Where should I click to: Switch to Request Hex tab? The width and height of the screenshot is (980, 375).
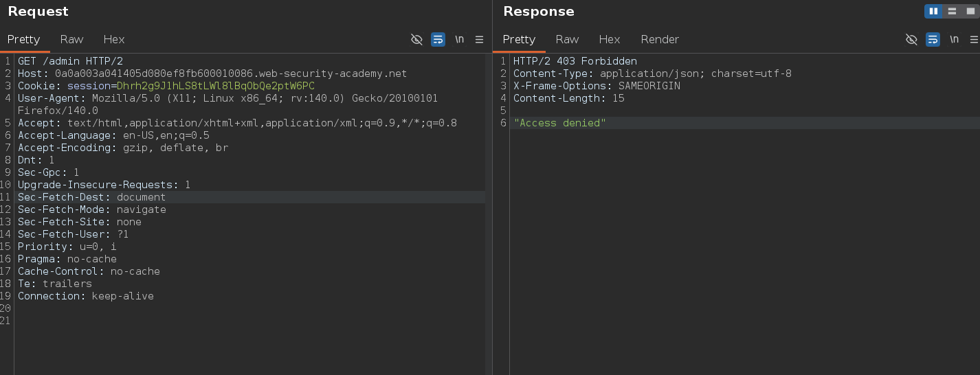[x=114, y=39]
